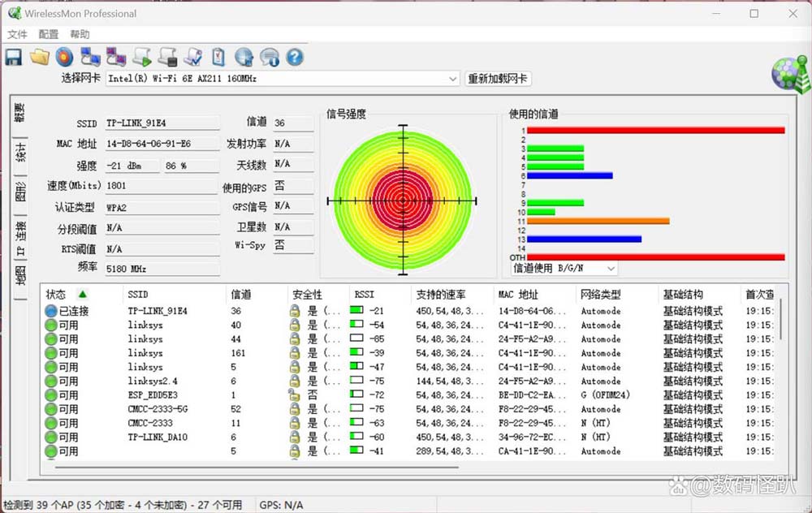Click the speech bubble info icon

point(270,57)
